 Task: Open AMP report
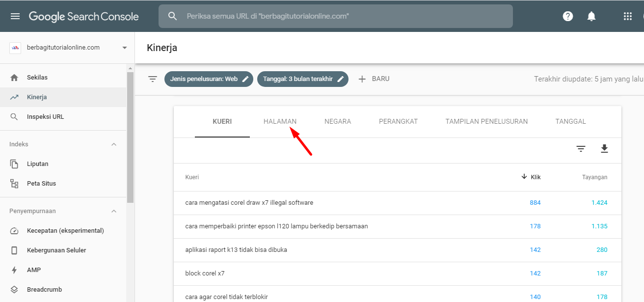(63, 270)
